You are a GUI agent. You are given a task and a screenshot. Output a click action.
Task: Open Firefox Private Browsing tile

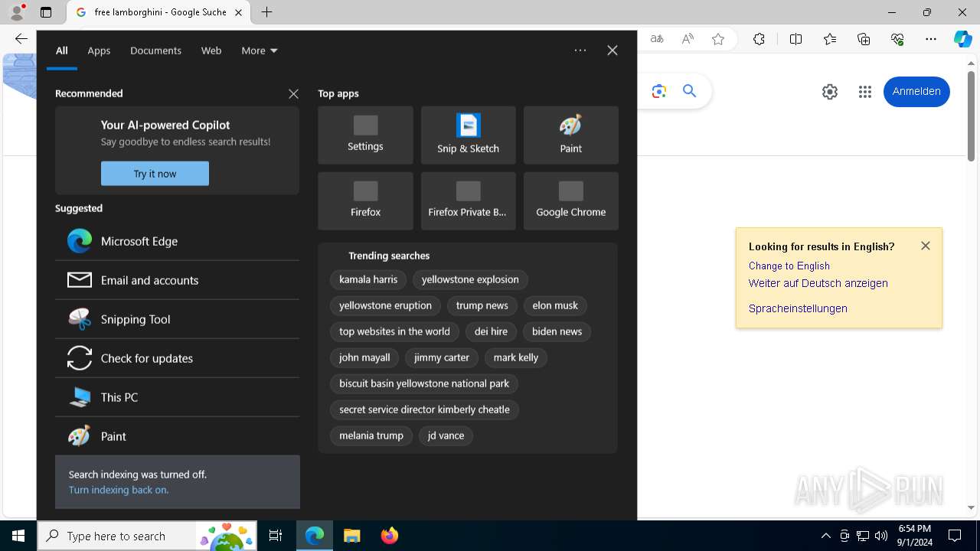point(468,201)
